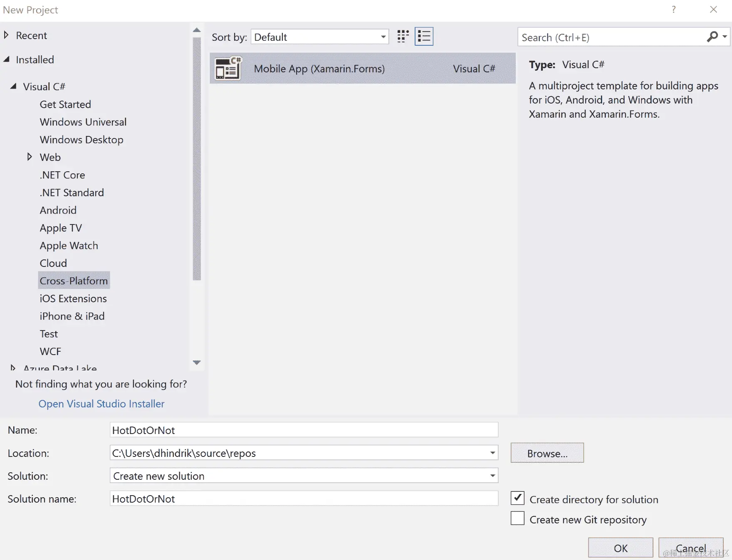Collapse the Visual C# node
Image resolution: width=732 pixels, height=560 pixels.
(13, 86)
